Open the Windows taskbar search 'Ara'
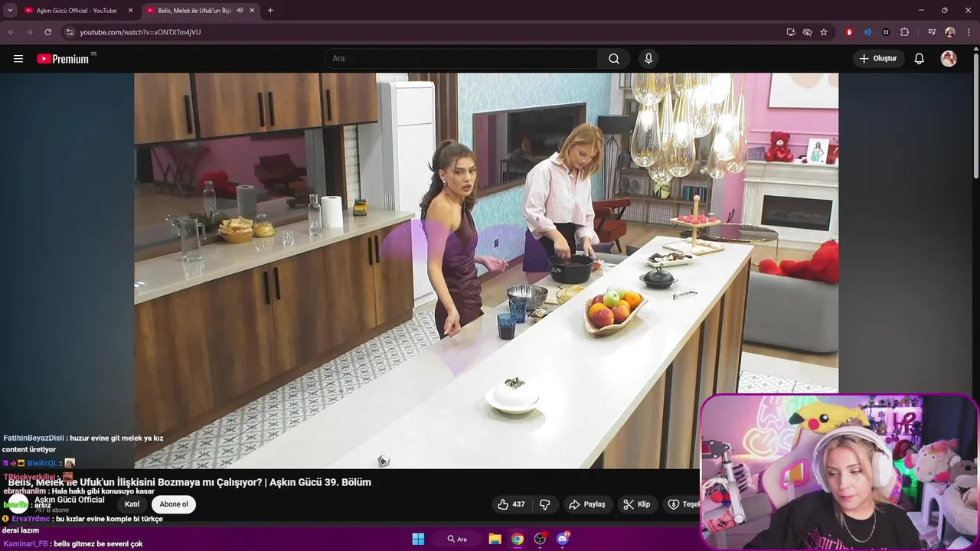The image size is (980, 551). tap(457, 539)
